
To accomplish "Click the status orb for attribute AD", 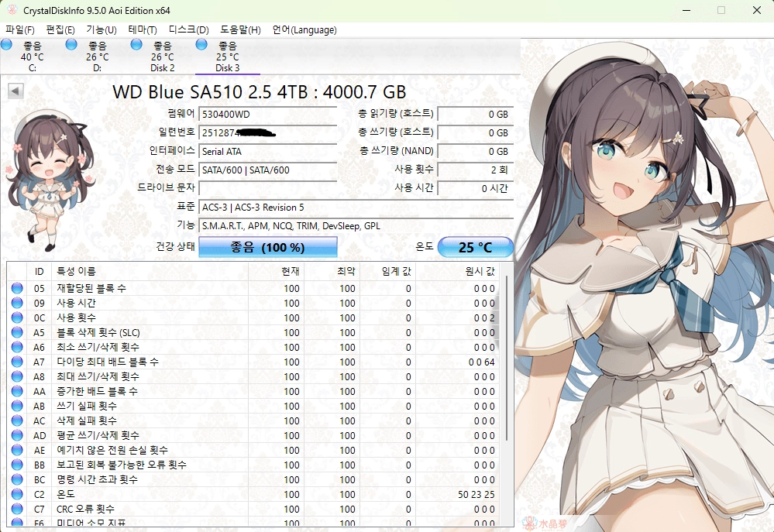I will point(17,435).
